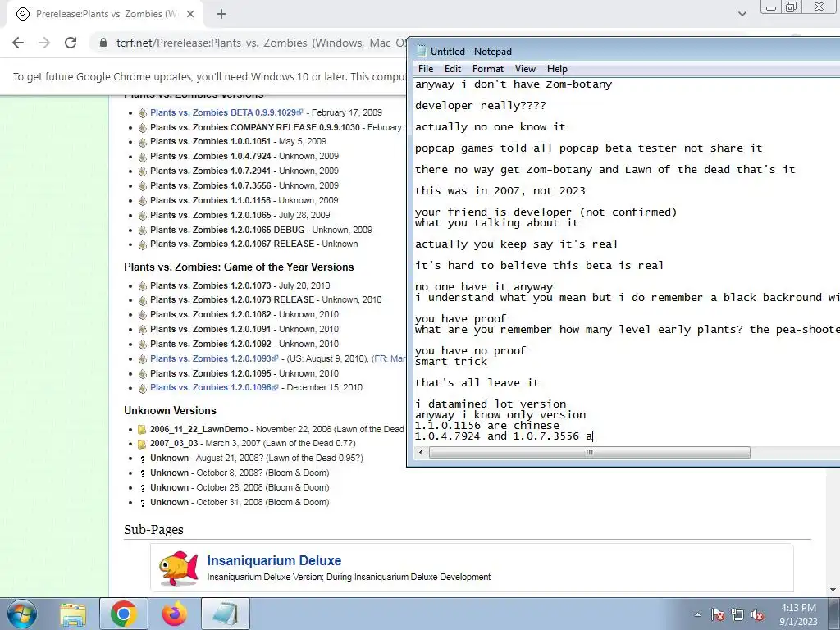Click the icon beside Plants vs. Zombies 1.0.0.1051
This screenshot has width=840, height=630.
(x=143, y=142)
